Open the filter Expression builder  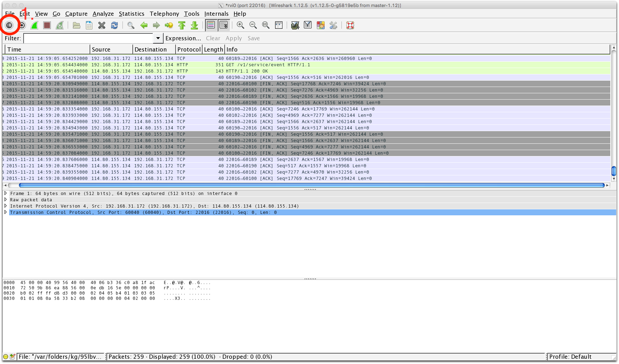coord(183,38)
